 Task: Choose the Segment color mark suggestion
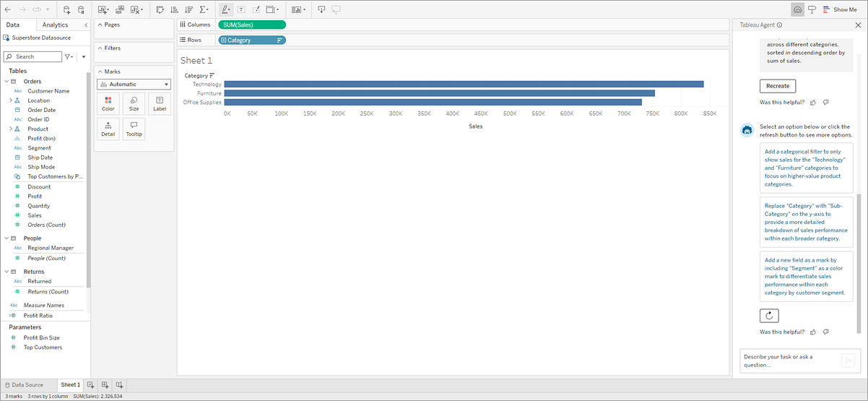[x=807, y=276]
